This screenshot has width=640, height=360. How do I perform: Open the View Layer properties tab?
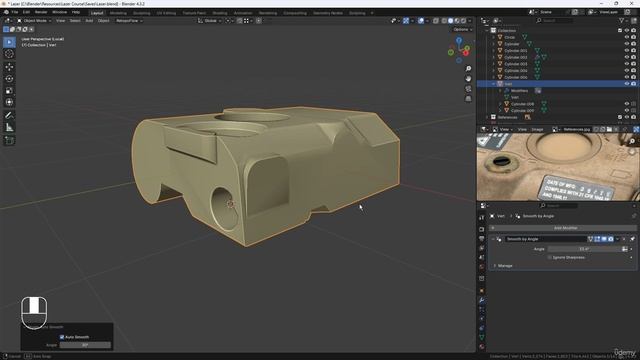pos(482,248)
